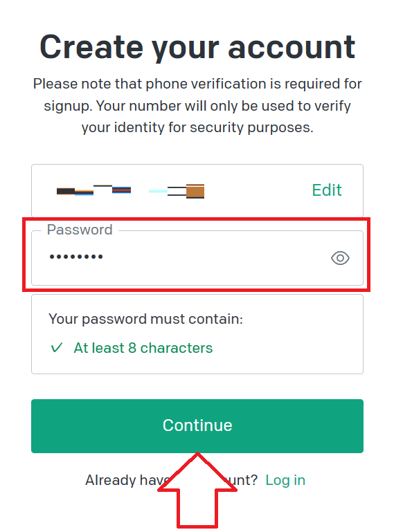This screenshot has width=394, height=532.
Task: Click the "security purposes" sentence line
Action: 197,127
